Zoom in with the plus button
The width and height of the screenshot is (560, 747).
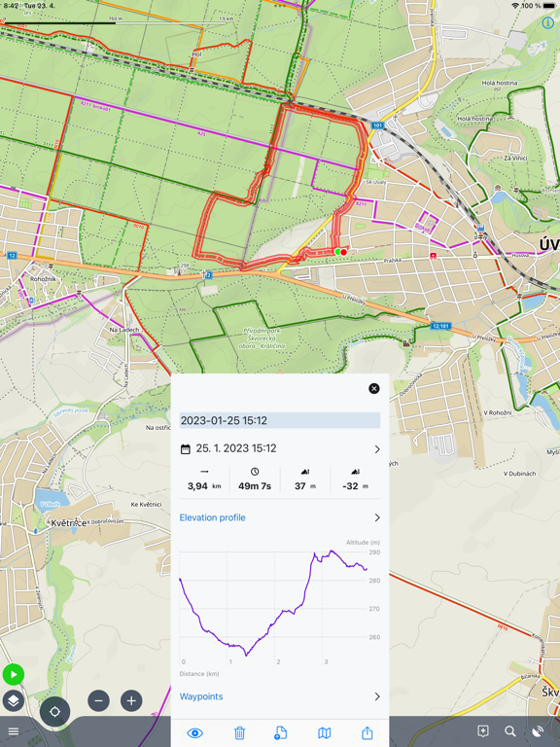[x=131, y=700]
